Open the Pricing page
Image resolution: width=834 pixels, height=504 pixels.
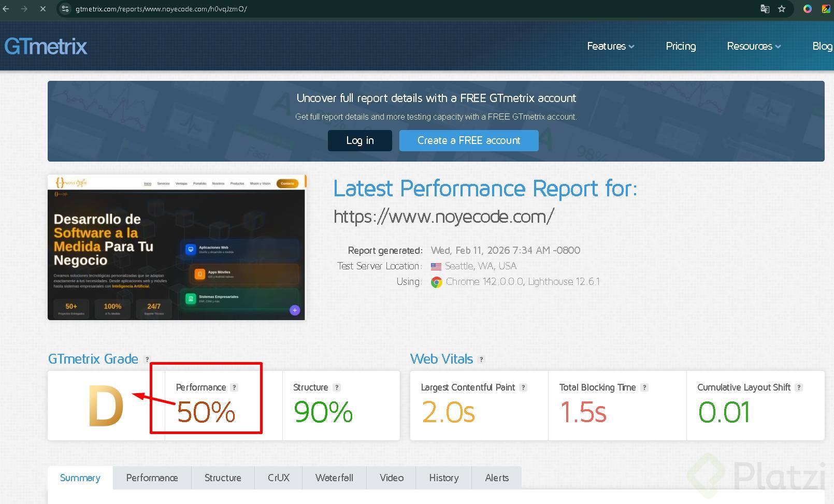tap(681, 46)
